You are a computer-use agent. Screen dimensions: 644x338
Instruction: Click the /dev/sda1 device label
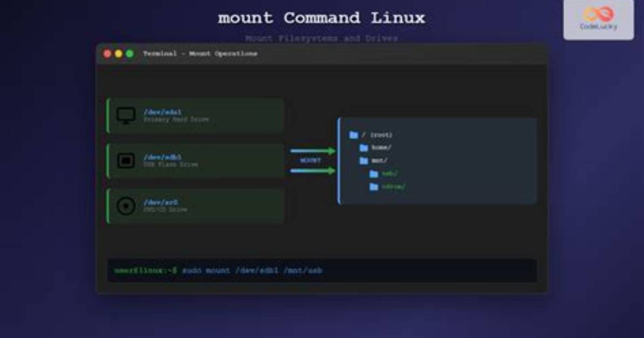[162, 112]
